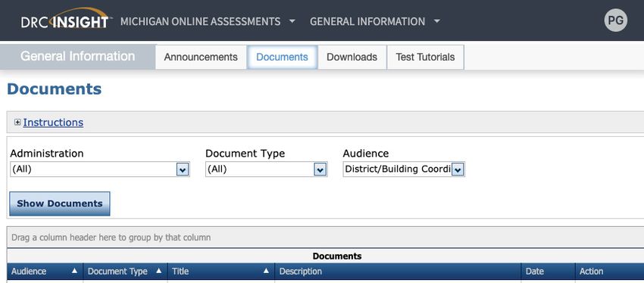
Task: Click the Documents page heading
Action: pos(55,89)
